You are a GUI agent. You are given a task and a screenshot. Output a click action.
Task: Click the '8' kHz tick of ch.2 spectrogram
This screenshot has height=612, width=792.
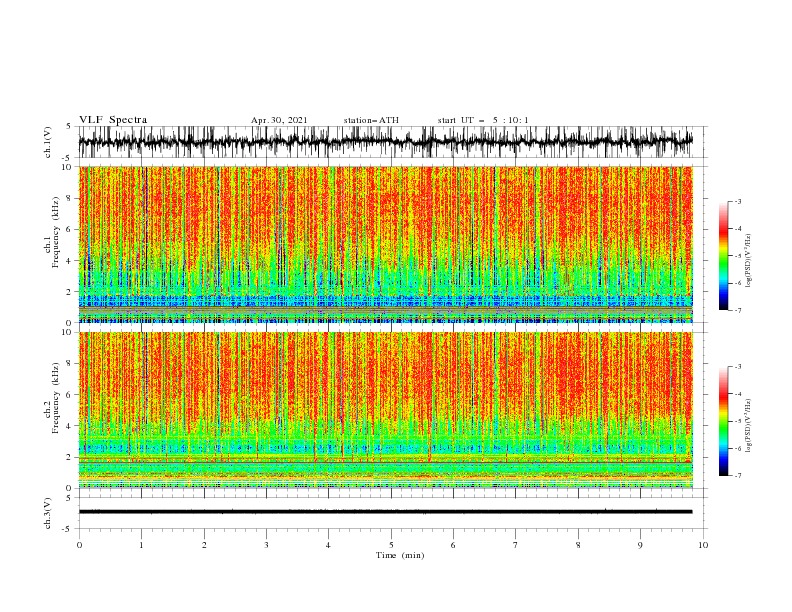68,364
